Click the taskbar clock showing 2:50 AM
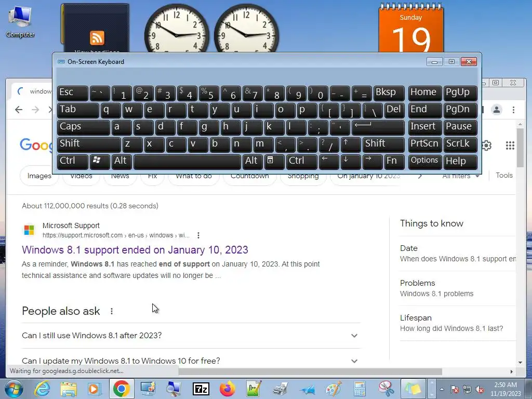The width and height of the screenshot is (532, 399). [506, 389]
